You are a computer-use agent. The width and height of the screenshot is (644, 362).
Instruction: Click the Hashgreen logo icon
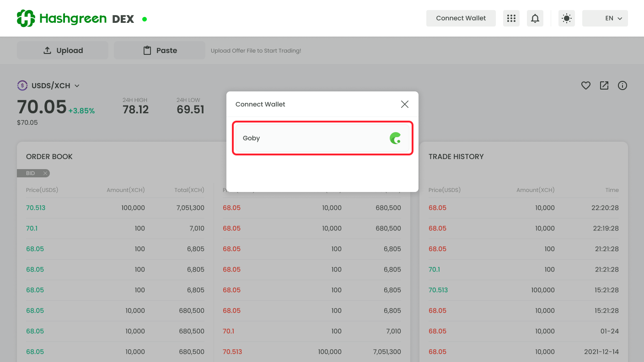[26, 18]
